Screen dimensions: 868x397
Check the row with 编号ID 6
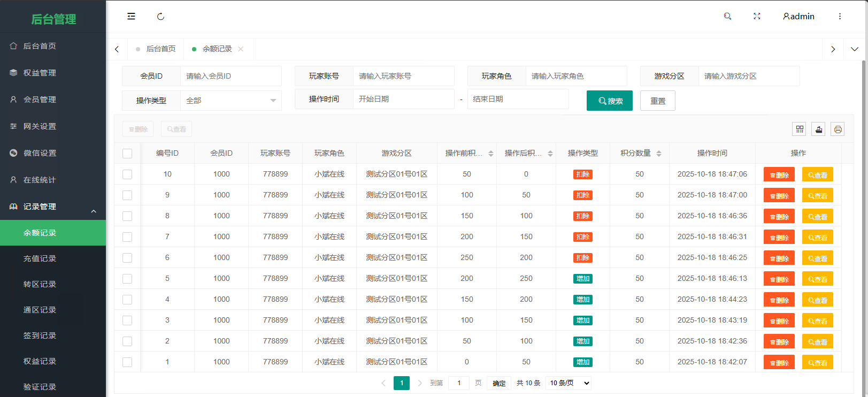pos(127,258)
